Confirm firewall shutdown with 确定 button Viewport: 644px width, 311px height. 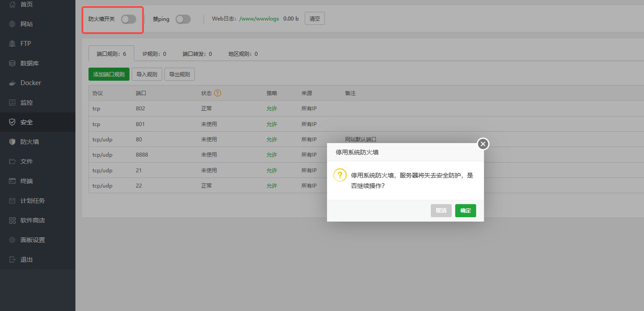pyautogui.click(x=465, y=210)
